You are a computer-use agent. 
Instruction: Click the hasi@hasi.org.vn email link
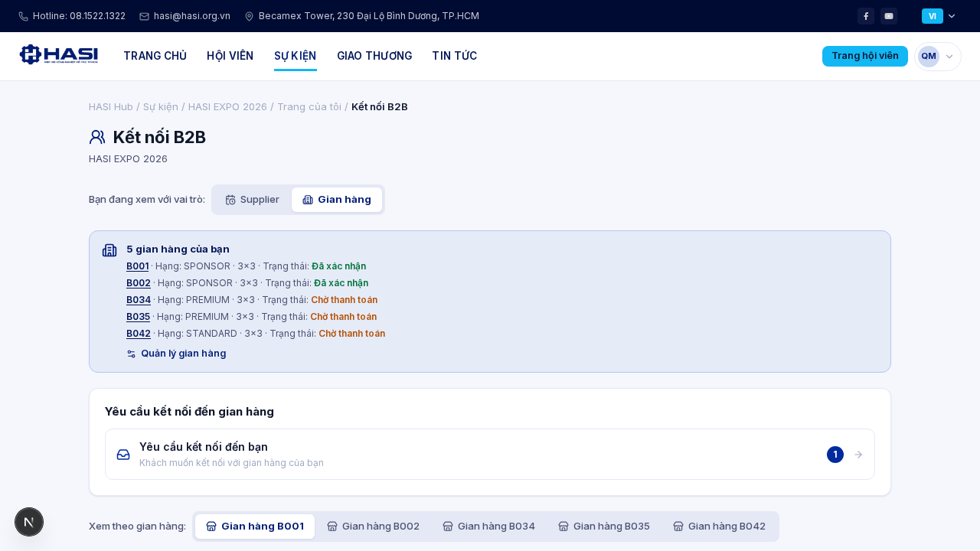(x=185, y=16)
